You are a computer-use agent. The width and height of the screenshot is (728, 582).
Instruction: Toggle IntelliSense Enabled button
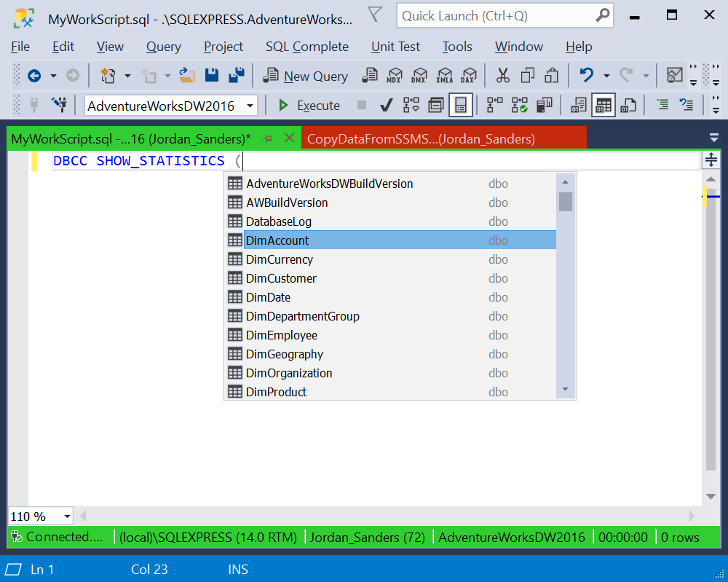[x=461, y=106]
